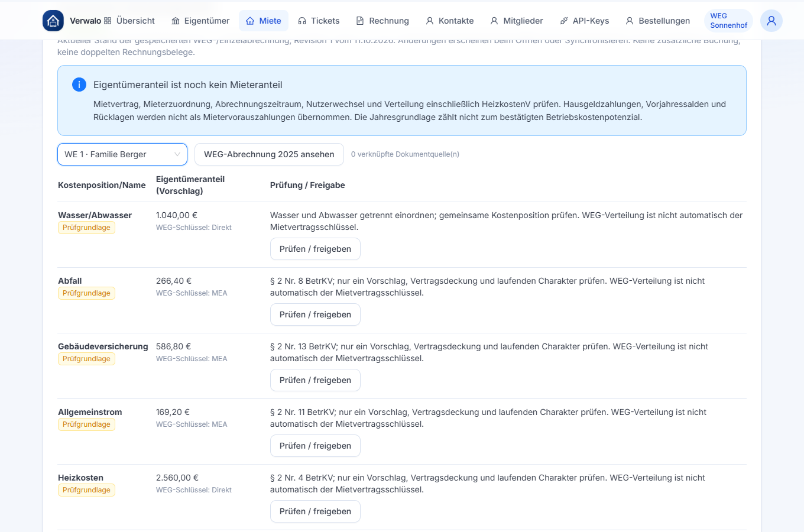The width and height of the screenshot is (804, 532).
Task: Switch to the Tickets menu item
Action: tap(319, 21)
